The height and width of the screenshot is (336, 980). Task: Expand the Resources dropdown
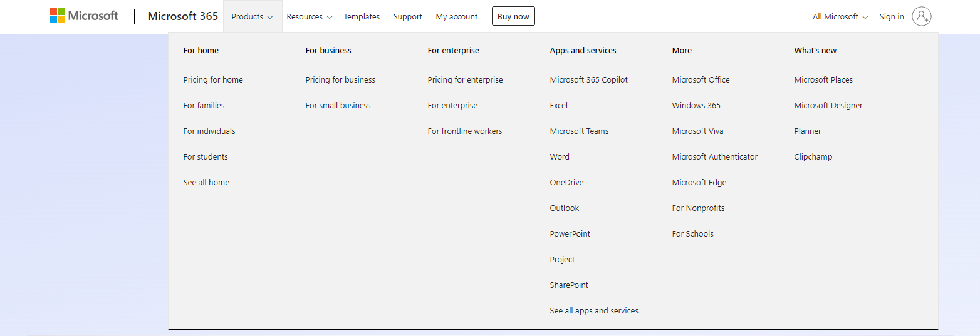(309, 17)
